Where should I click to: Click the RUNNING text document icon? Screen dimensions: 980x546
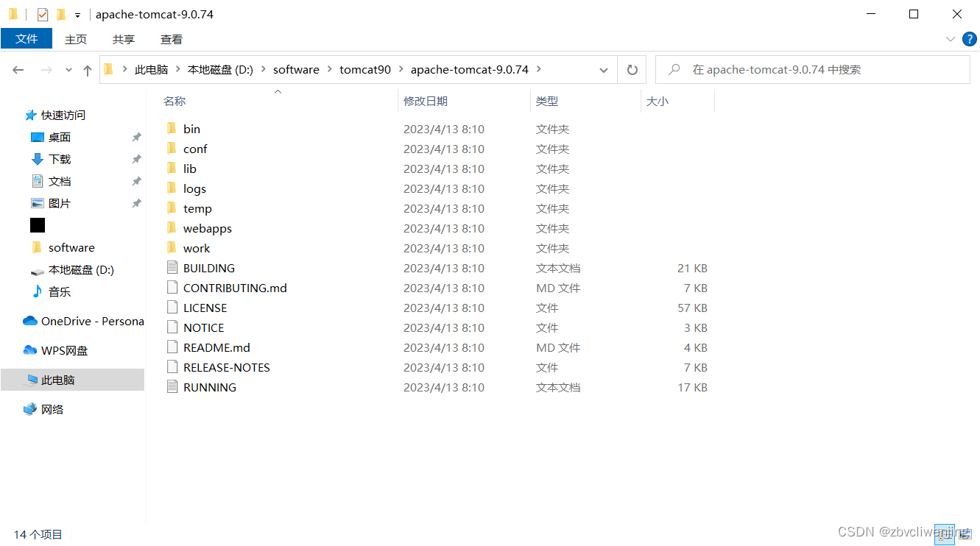(172, 387)
